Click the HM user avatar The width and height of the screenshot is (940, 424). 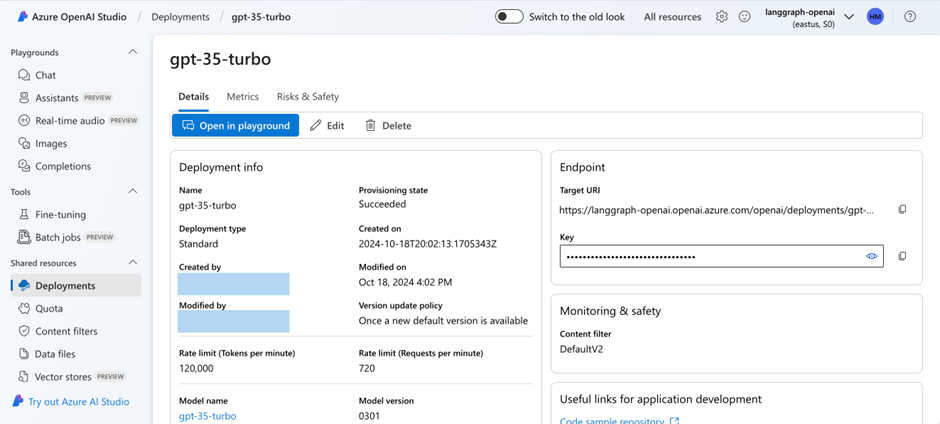875,17
